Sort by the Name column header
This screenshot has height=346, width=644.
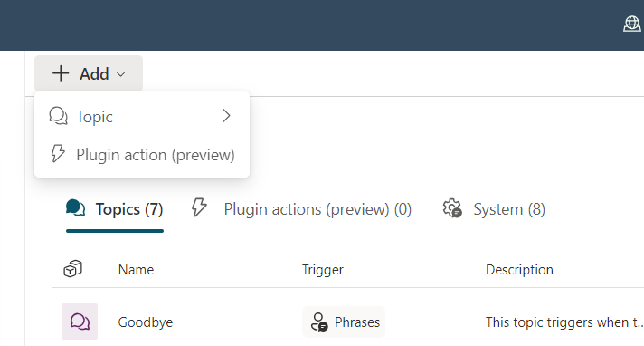(x=136, y=270)
